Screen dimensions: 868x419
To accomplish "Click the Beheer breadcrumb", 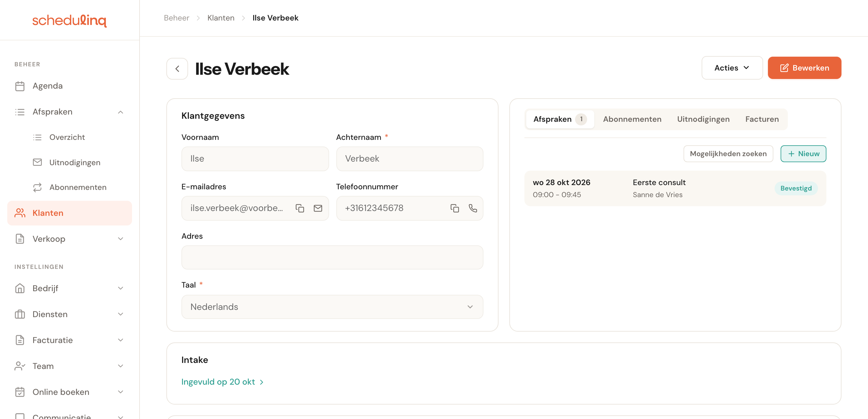I will [x=177, y=18].
